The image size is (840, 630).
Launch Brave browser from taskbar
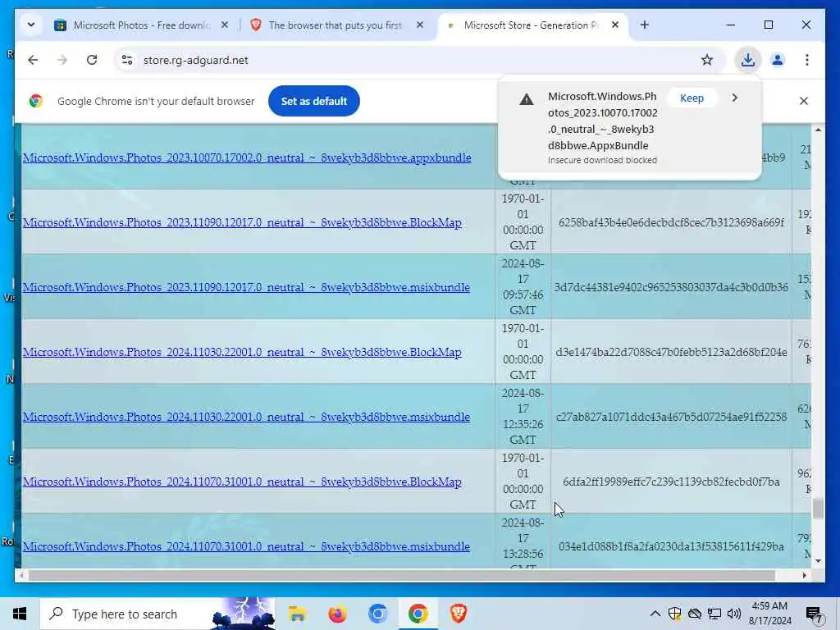click(458, 614)
